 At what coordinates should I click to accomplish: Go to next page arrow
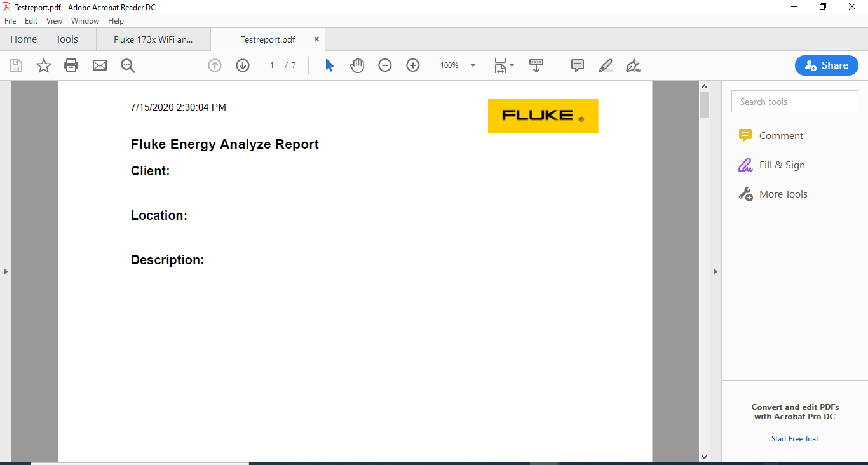tap(243, 65)
